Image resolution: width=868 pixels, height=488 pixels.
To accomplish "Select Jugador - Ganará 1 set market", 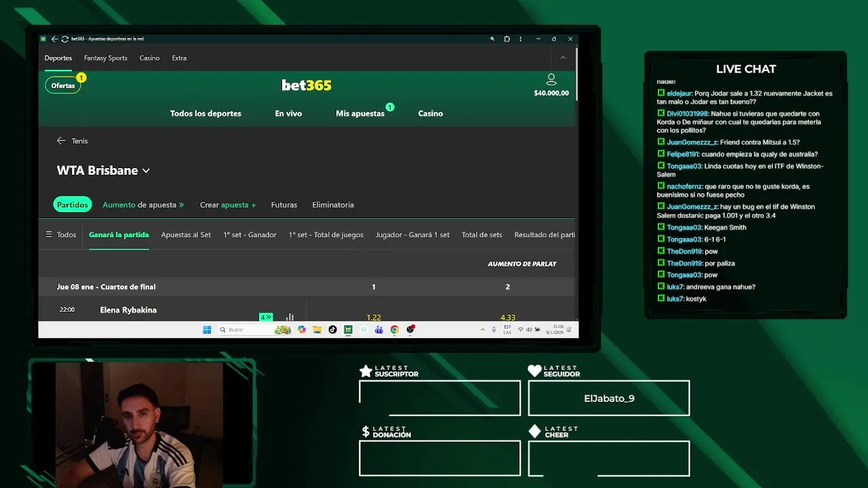I will [412, 235].
